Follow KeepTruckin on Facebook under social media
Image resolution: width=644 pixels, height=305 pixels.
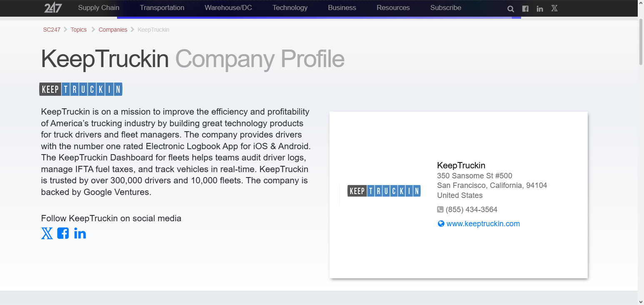pos(63,233)
